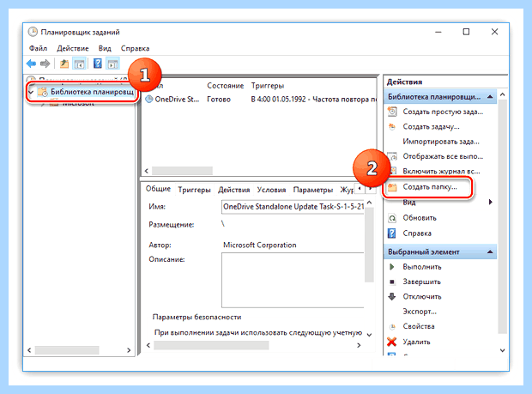Image resolution: width=532 pixels, height=394 pixels.
Task: Switch to the Общие tab
Action: pos(158,189)
